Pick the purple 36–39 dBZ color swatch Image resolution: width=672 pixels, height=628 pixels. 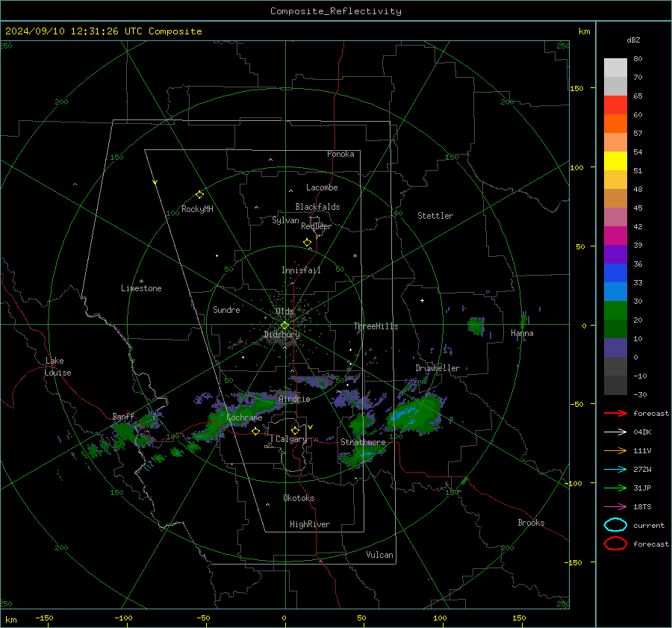tap(615, 255)
